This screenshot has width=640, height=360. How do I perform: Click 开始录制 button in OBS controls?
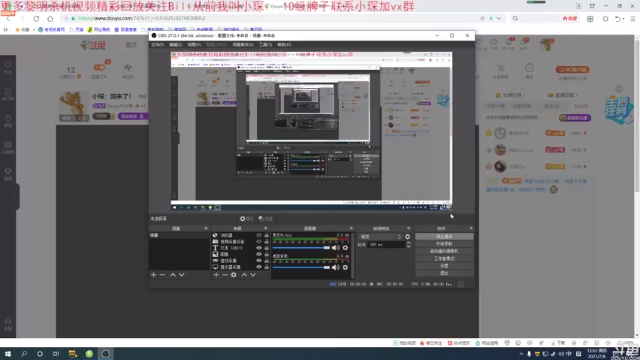pos(444,244)
